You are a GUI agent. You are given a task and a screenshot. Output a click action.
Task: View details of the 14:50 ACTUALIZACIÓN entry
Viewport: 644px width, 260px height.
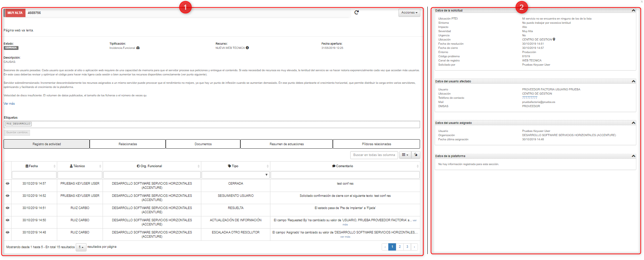tap(7, 220)
